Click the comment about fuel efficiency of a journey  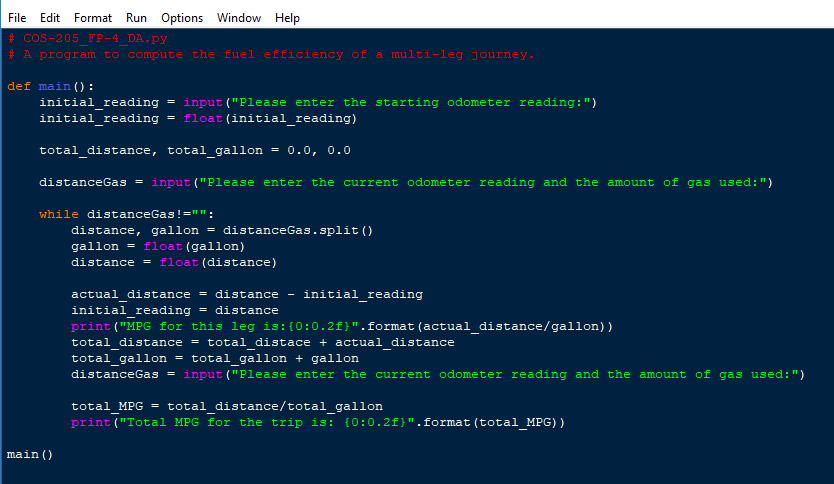[271, 55]
